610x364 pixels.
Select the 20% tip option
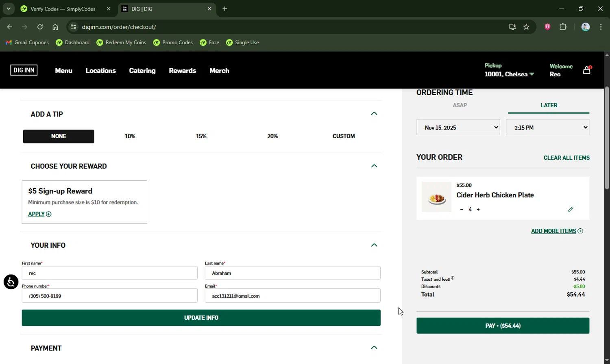[272, 136]
